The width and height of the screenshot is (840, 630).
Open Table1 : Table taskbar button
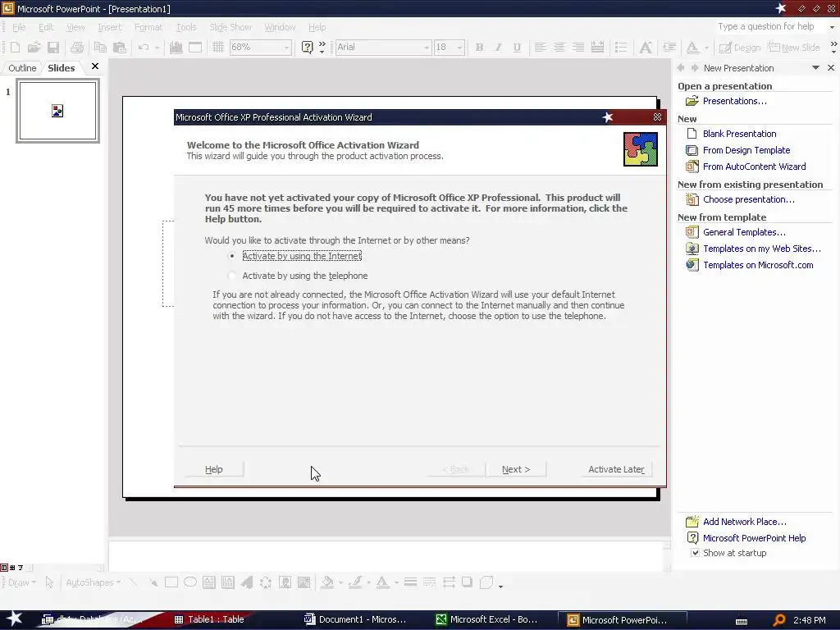pyautogui.click(x=210, y=619)
